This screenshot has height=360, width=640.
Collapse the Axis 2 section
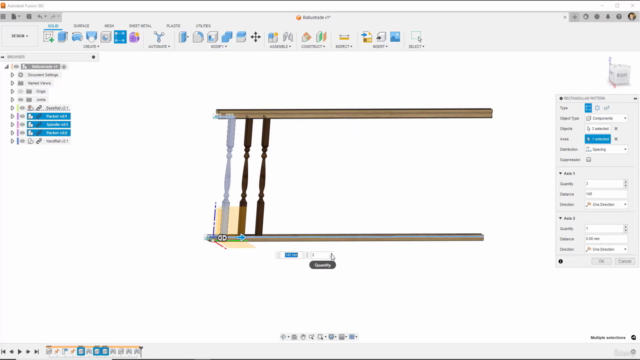(560, 218)
